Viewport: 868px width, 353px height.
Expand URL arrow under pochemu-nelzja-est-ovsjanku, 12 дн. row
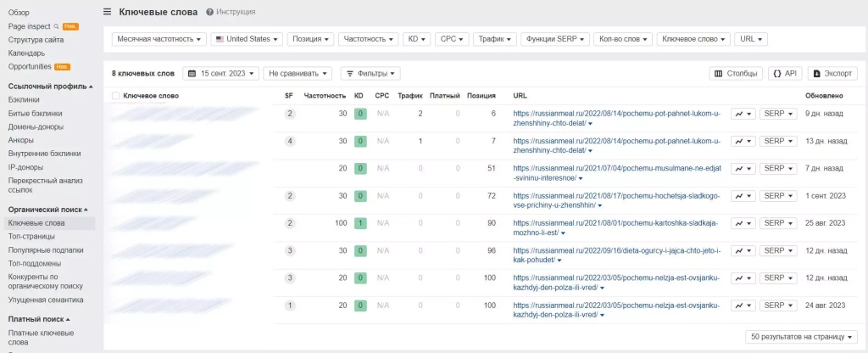[603, 288]
